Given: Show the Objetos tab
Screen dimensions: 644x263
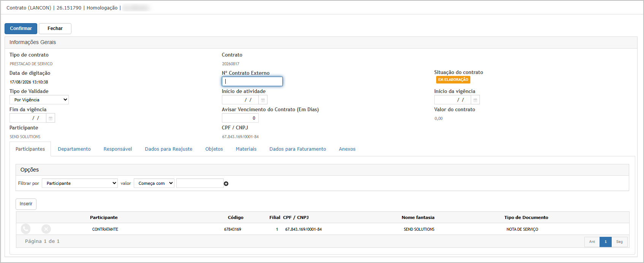Looking at the screenshot, I should (x=214, y=149).
